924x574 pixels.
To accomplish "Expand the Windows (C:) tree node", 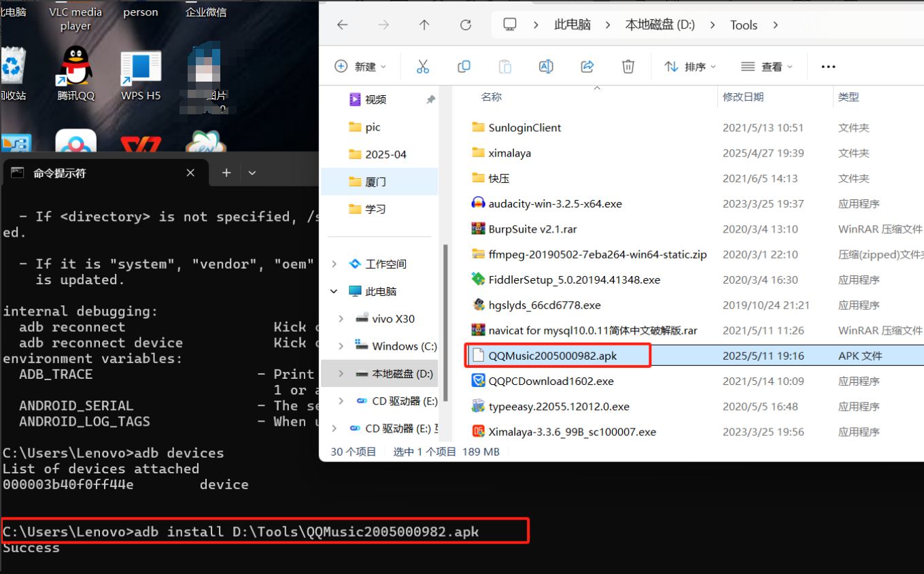I will 341,346.
